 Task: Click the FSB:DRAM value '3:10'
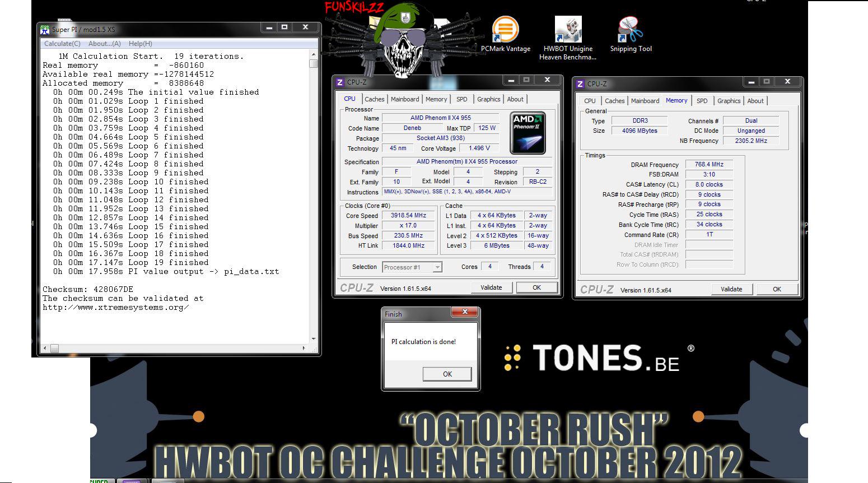point(709,175)
